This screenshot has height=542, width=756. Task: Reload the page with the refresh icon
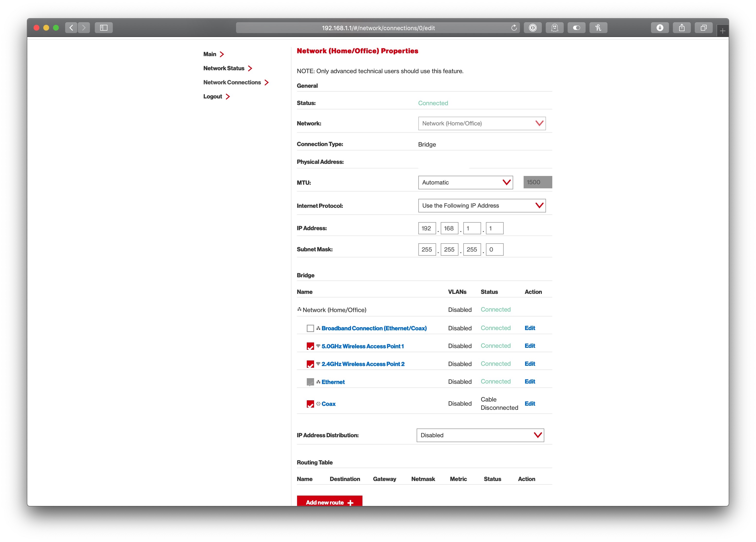(x=514, y=28)
